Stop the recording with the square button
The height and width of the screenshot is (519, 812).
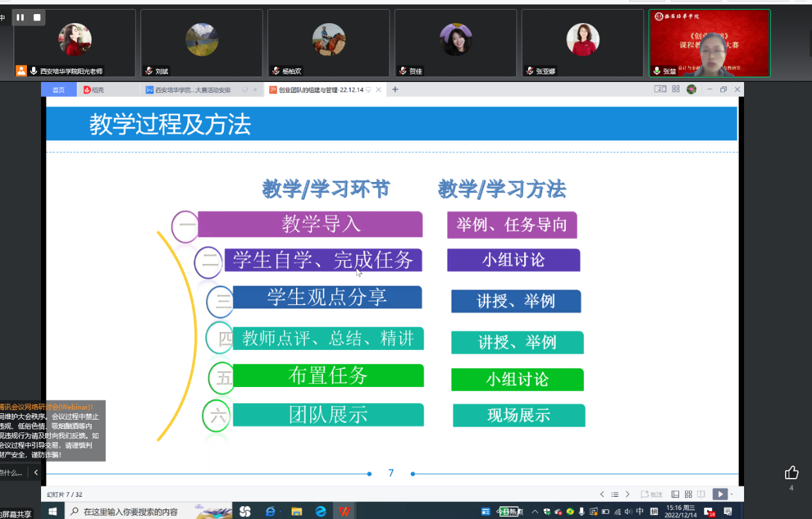coord(37,17)
